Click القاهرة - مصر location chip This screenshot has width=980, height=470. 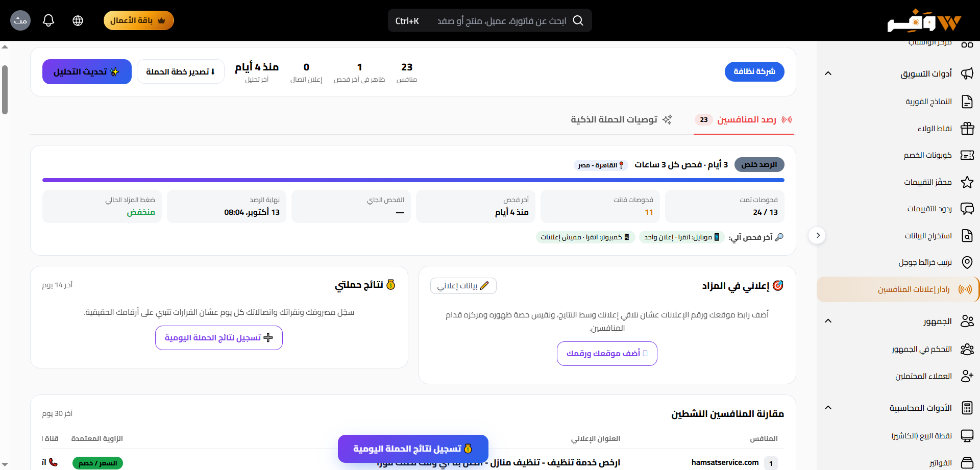click(601, 165)
